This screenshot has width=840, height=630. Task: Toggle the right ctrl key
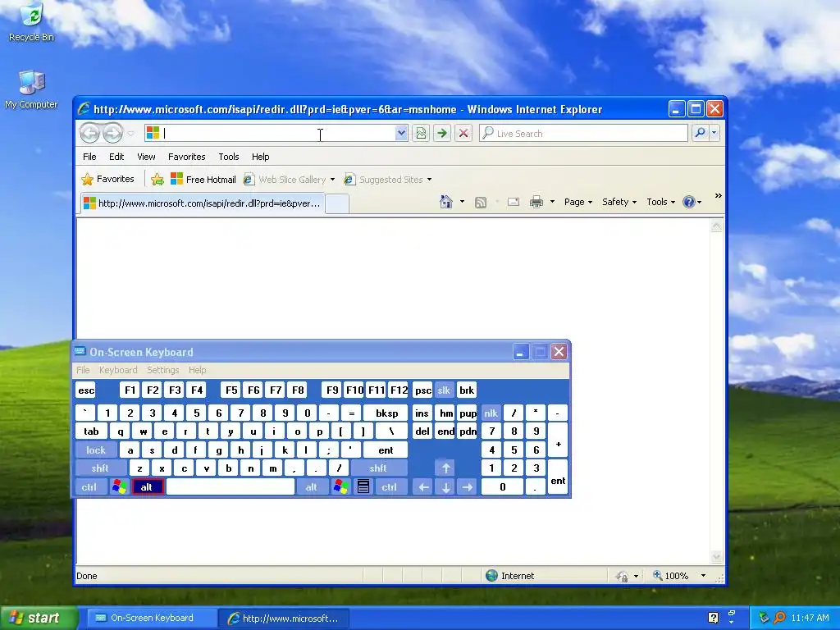point(390,487)
